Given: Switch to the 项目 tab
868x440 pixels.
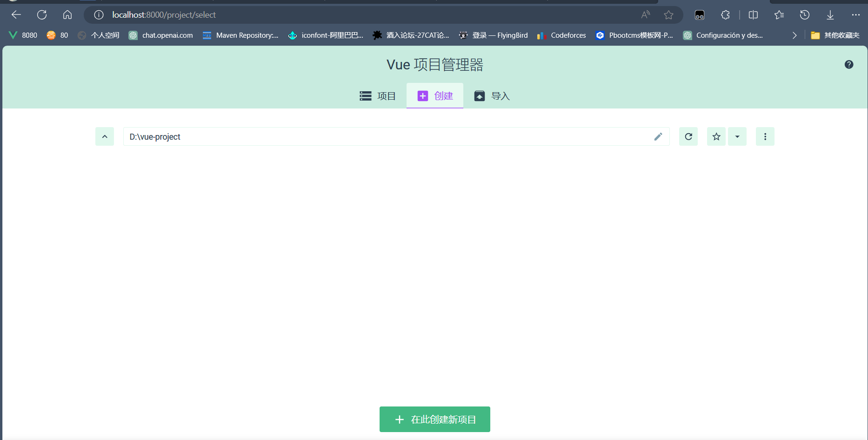Looking at the screenshot, I should [x=385, y=95].
